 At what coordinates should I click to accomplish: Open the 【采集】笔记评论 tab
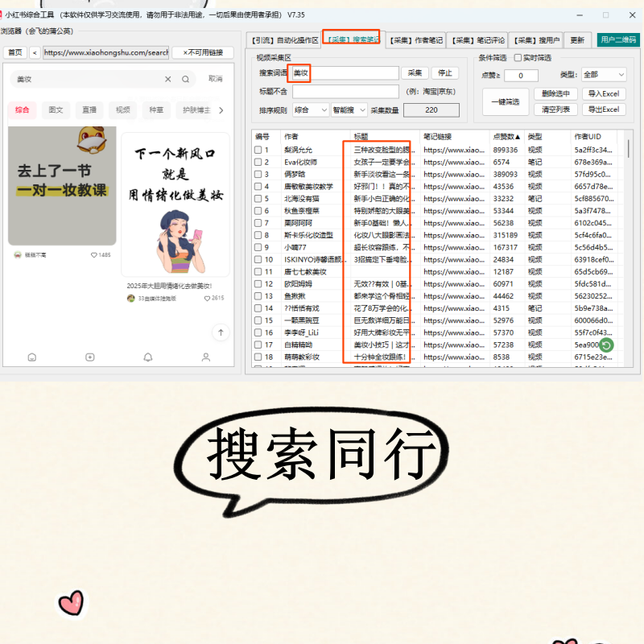click(x=477, y=39)
